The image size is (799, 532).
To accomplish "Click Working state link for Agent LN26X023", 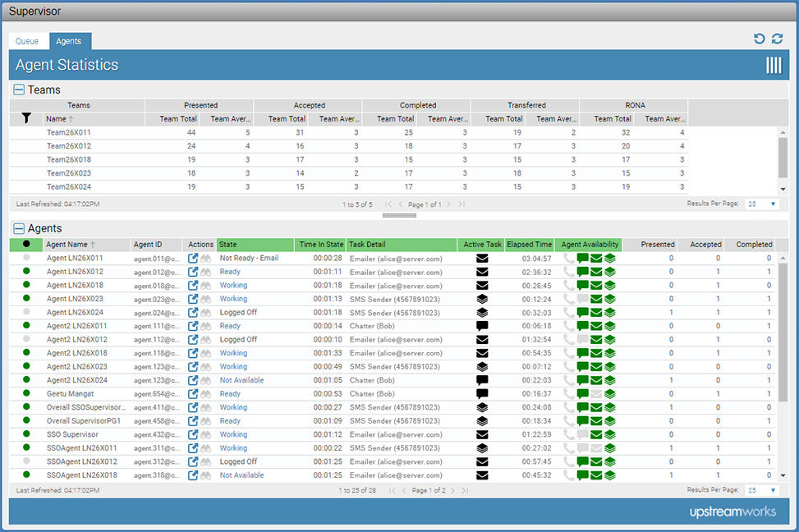I will [233, 299].
